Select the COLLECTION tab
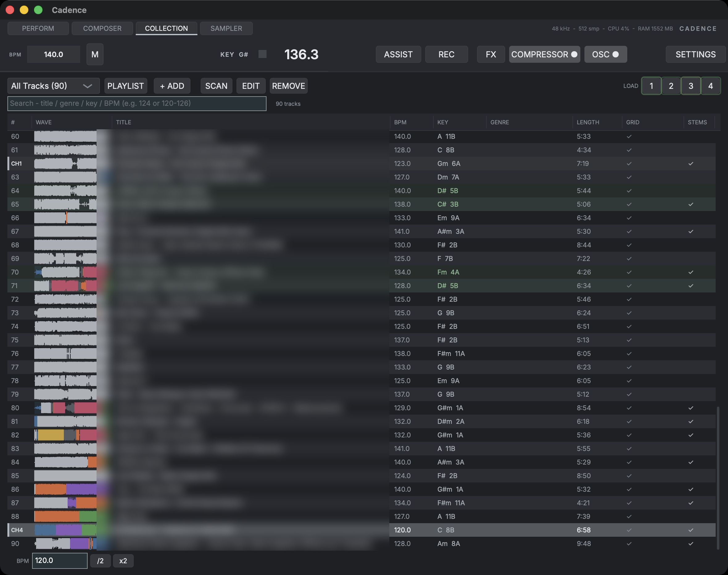This screenshot has height=575, width=728. (166, 28)
